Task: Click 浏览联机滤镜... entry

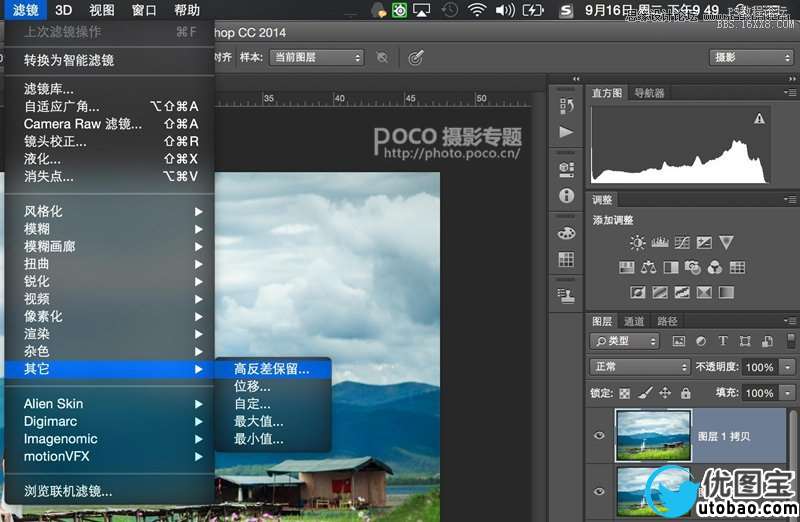Action: coord(111,491)
